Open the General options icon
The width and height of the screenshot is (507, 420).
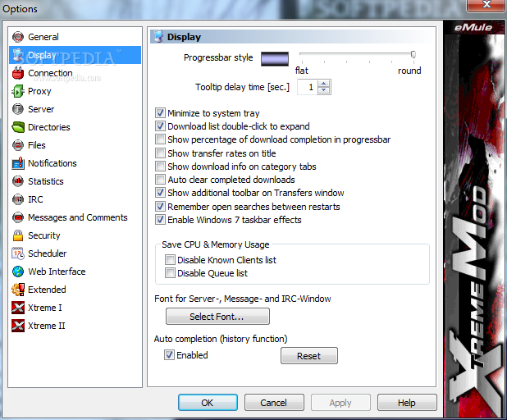pyautogui.click(x=18, y=37)
